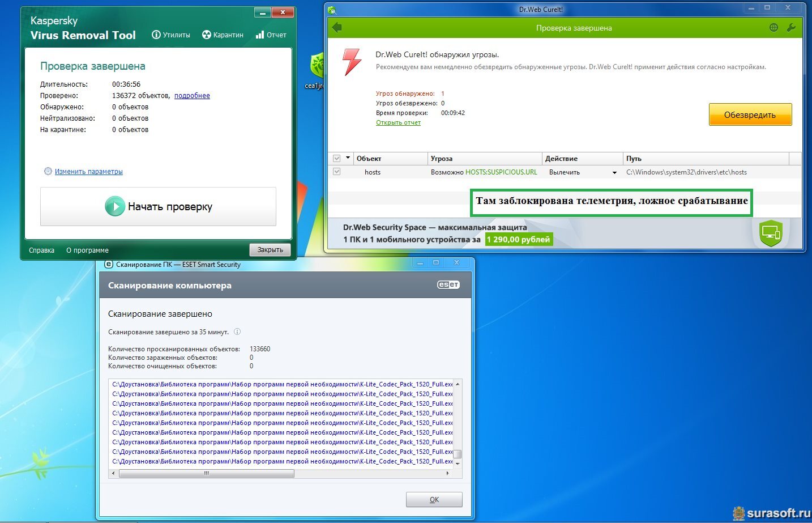This screenshot has width=812, height=523.
Task: Click the ESET logo in the scan header
Action: (448, 285)
